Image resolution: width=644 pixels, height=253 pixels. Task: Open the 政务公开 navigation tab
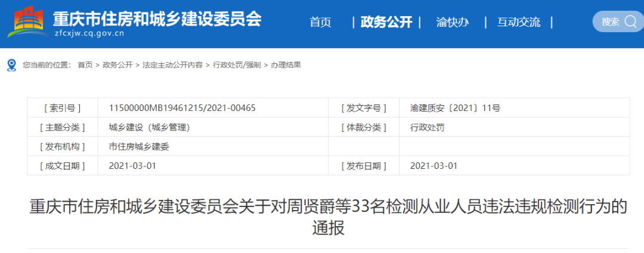386,22
